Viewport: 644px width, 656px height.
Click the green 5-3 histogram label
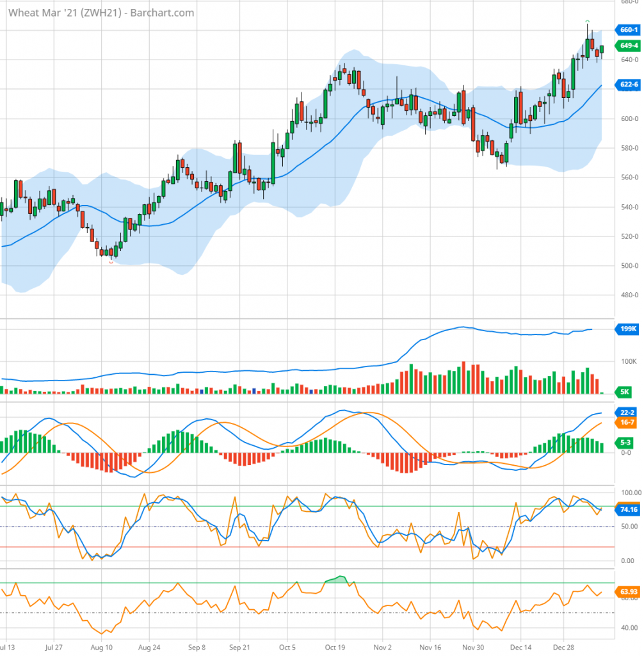[x=624, y=443]
